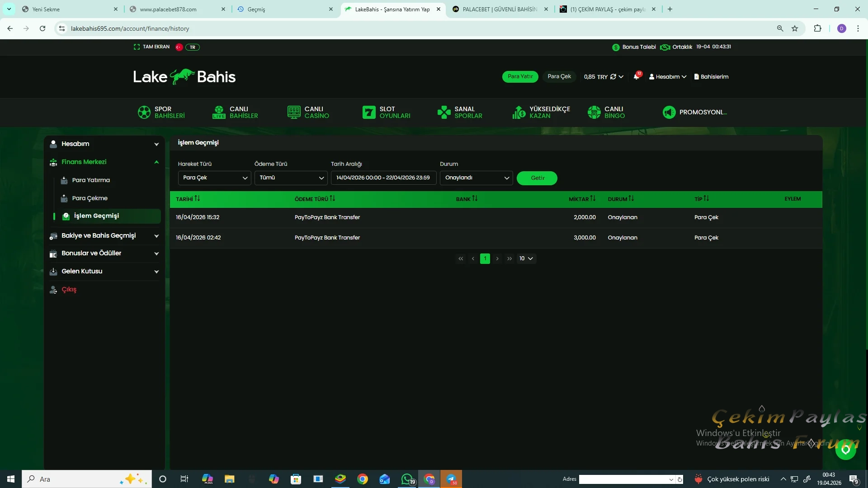
Task: Open the Durum status dropdown
Action: (x=476, y=178)
